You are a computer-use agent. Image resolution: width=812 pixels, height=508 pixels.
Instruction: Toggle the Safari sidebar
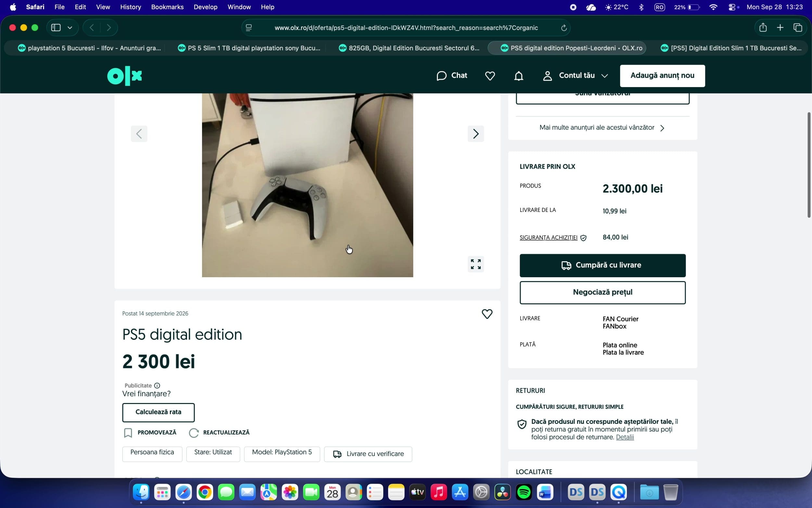[56, 28]
